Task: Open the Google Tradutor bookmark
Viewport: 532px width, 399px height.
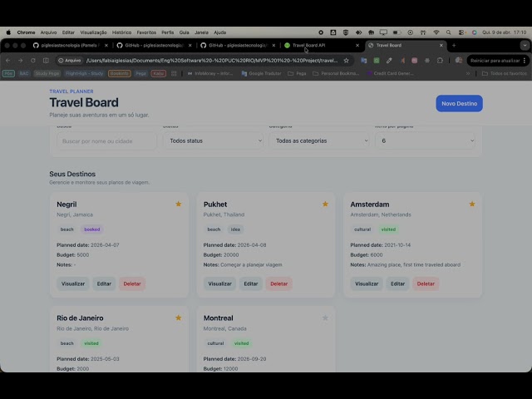Action: point(261,73)
